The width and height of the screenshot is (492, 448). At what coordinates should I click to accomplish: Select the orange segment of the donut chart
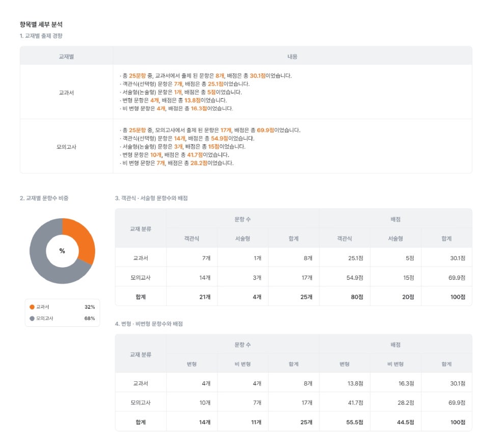point(81,238)
